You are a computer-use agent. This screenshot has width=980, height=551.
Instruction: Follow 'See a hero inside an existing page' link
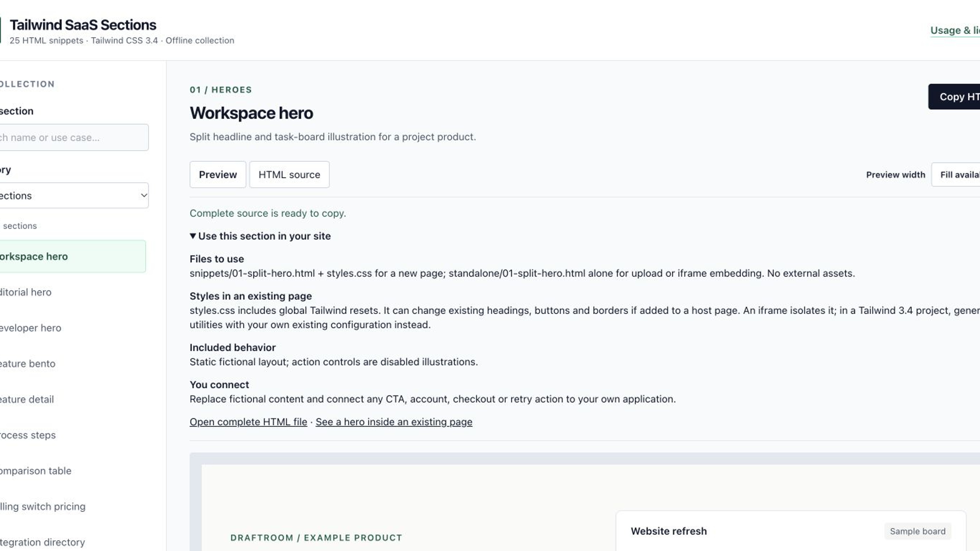tap(394, 422)
